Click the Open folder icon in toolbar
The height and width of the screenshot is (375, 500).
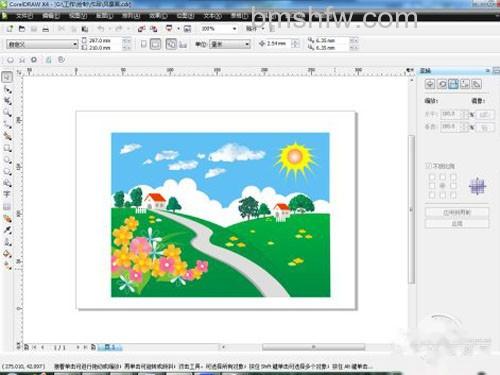(x=22, y=29)
